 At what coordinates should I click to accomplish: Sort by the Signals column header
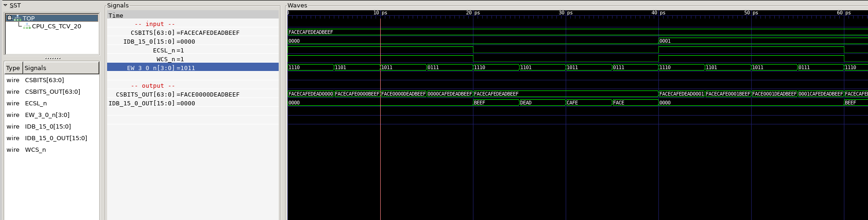(x=61, y=68)
